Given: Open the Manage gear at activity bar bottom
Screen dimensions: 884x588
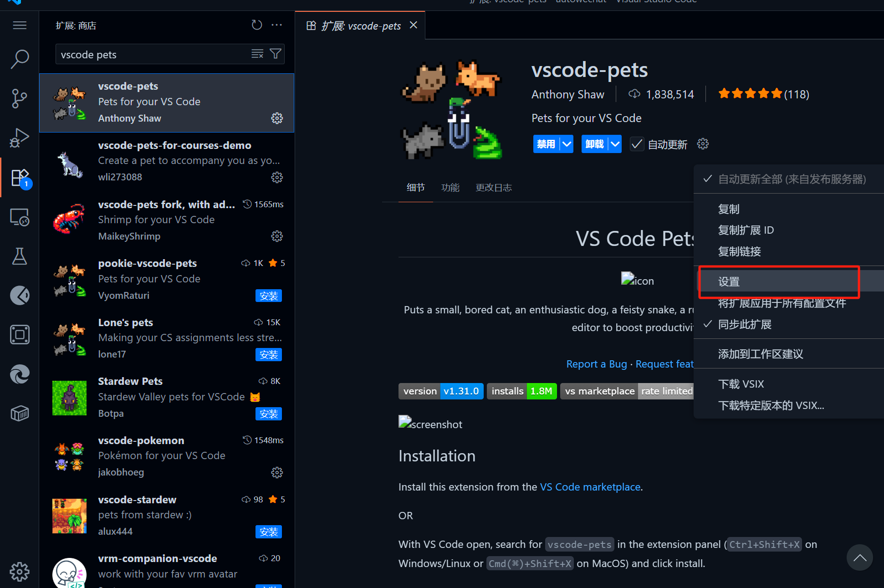Looking at the screenshot, I should pyautogui.click(x=20, y=572).
